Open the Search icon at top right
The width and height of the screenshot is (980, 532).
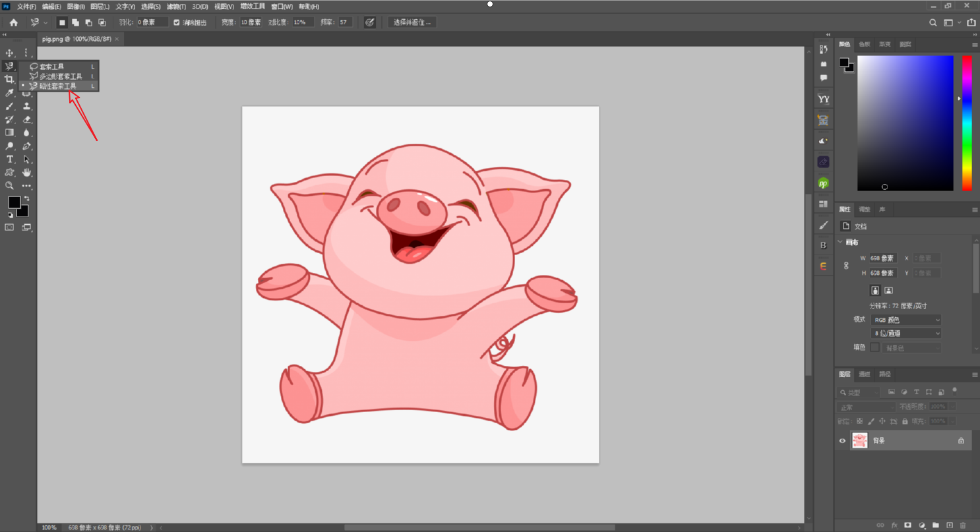pyautogui.click(x=933, y=22)
